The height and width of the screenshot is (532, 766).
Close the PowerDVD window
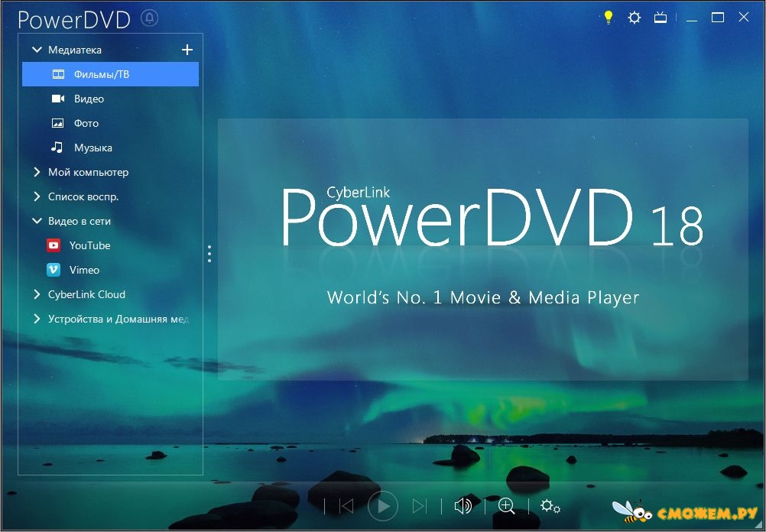pyautogui.click(x=744, y=18)
